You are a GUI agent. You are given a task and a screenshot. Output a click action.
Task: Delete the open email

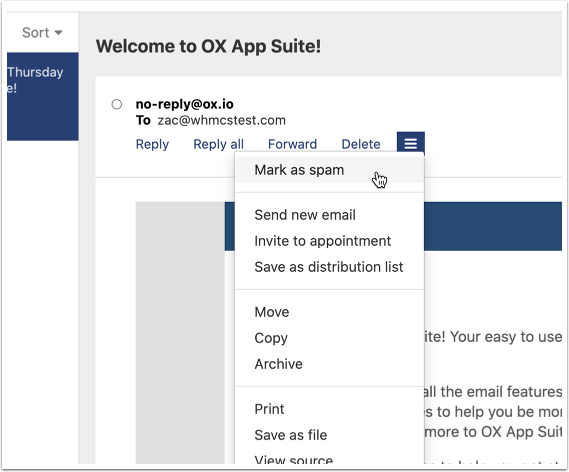(x=361, y=144)
